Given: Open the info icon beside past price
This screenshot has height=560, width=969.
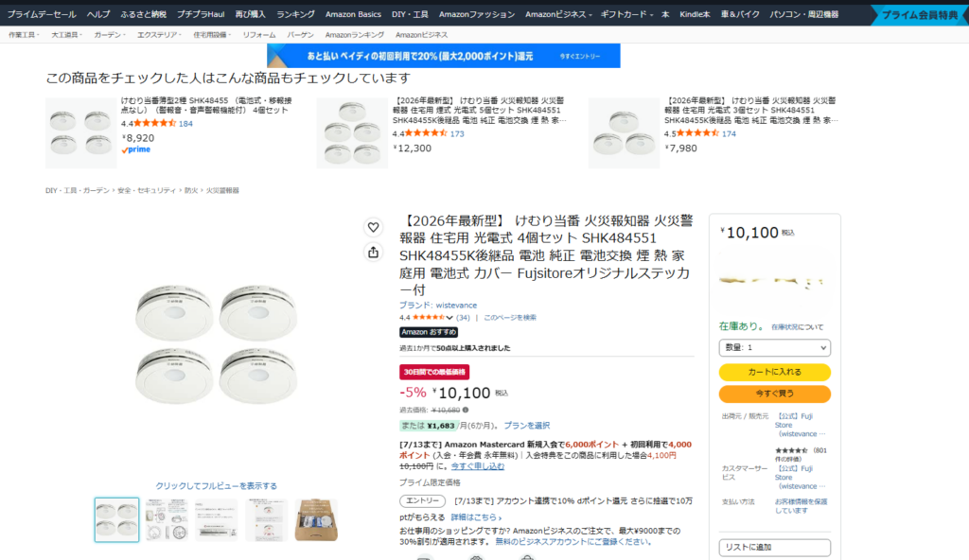Looking at the screenshot, I should pyautogui.click(x=466, y=410).
